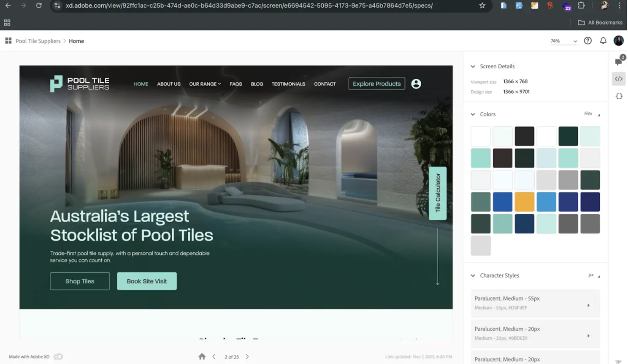
Task: Collapse the Colors section
Action: click(x=473, y=114)
